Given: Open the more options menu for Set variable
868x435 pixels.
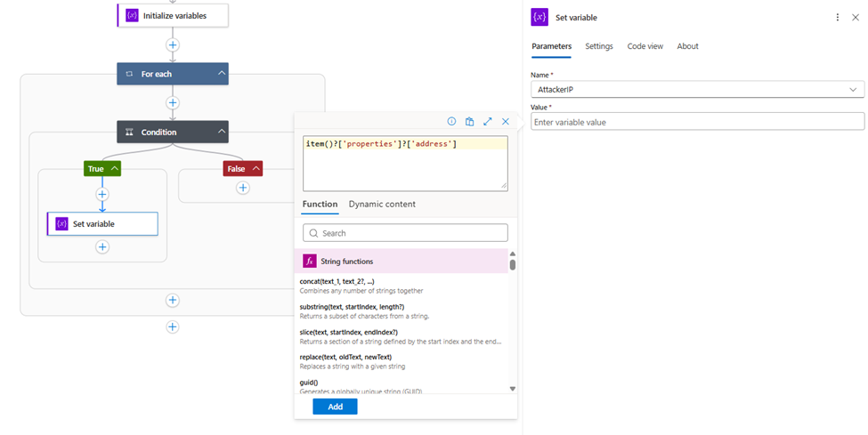Looking at the screenshot, I should click(x=838, y=18).
